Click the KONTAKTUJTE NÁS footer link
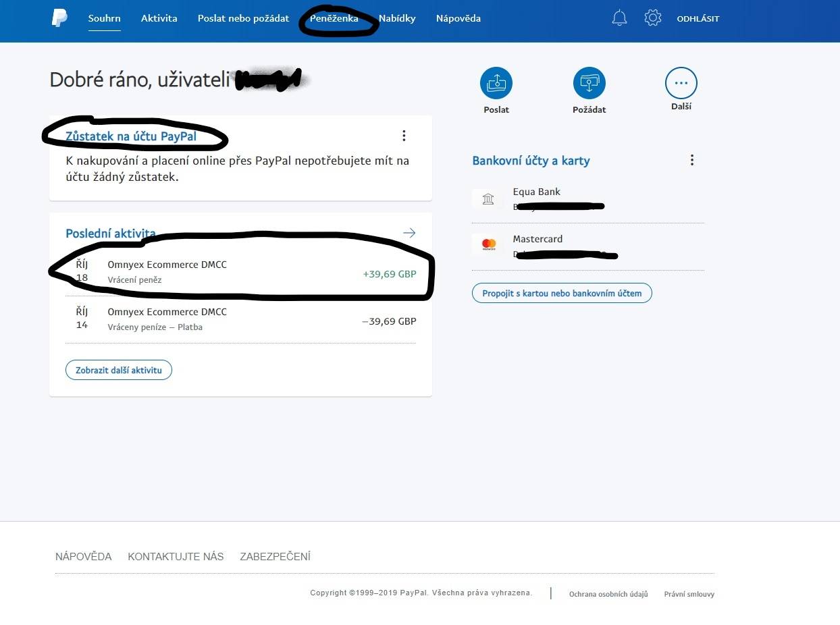The height and width of the screenshot is (625, 840). point(176,557)
